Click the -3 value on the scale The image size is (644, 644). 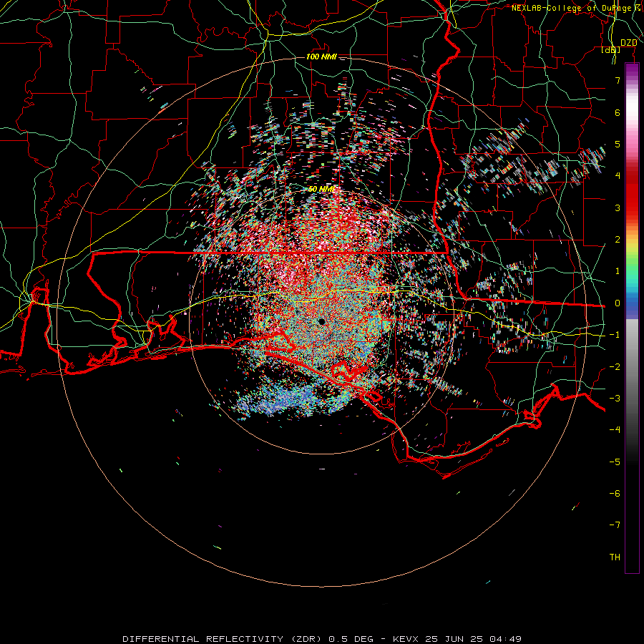coord(615,399)
